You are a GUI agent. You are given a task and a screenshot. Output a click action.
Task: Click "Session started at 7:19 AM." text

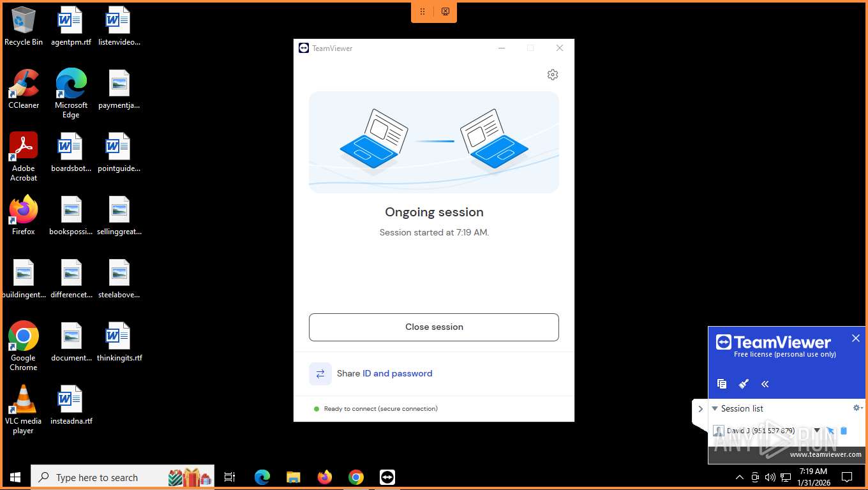[434, 232]
